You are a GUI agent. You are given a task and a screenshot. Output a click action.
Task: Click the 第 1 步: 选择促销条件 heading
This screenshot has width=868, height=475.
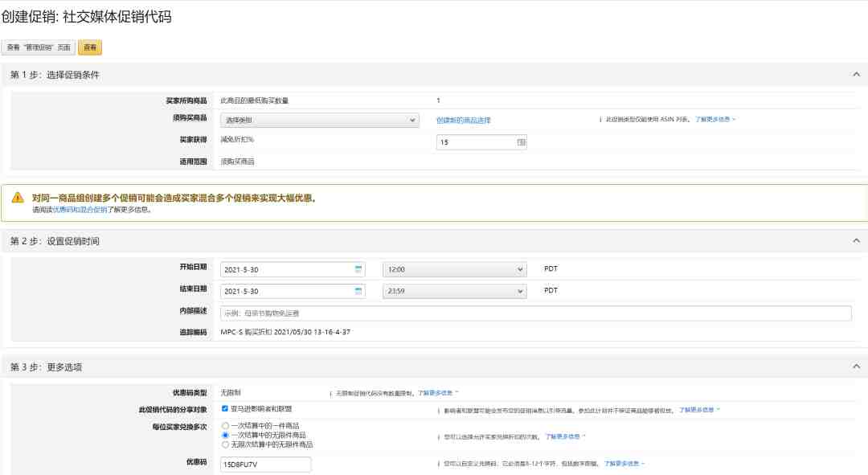(x=55, y=75)
